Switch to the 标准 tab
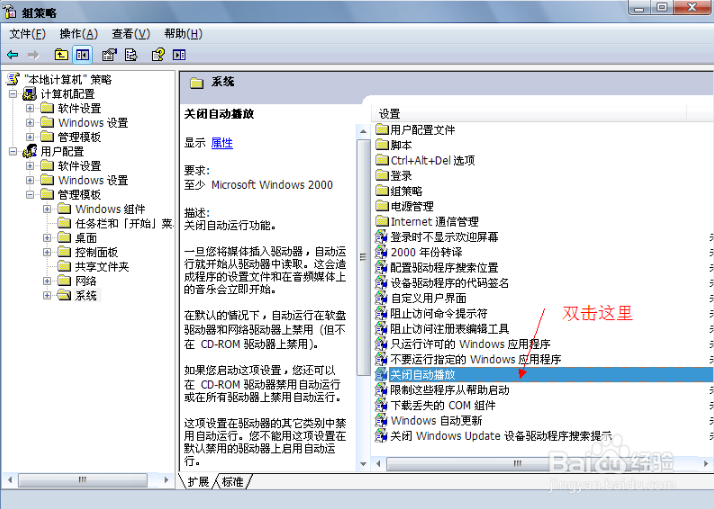 [233, 482]
